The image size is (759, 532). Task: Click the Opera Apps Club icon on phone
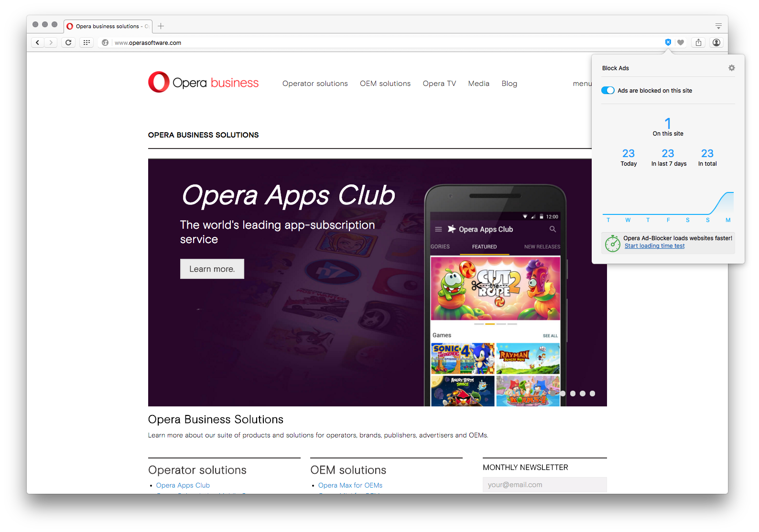tap(452, 229)
